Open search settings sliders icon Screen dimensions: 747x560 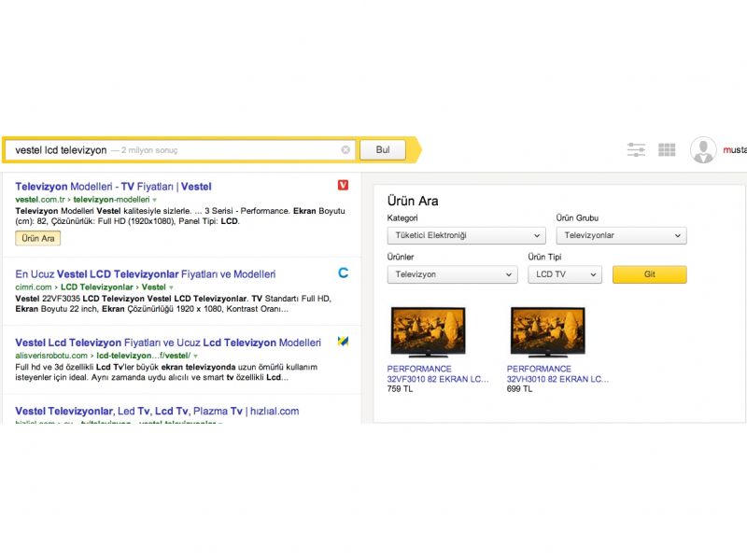[x=636, y=150]
